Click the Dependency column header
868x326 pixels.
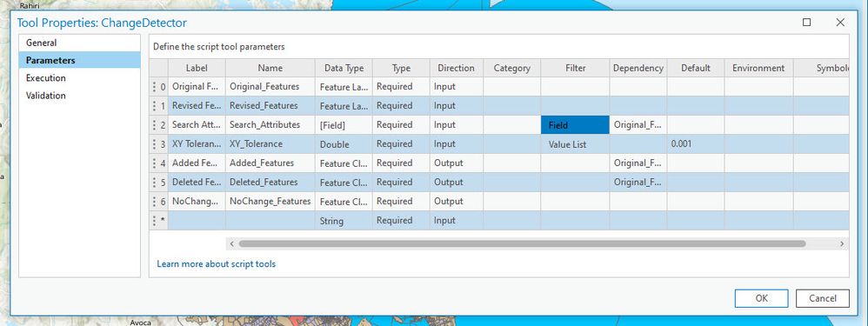tap(638, 68)
